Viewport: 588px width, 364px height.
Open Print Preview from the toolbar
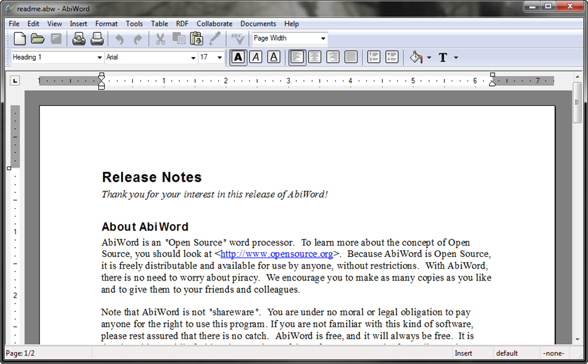(x=79, y=39)
